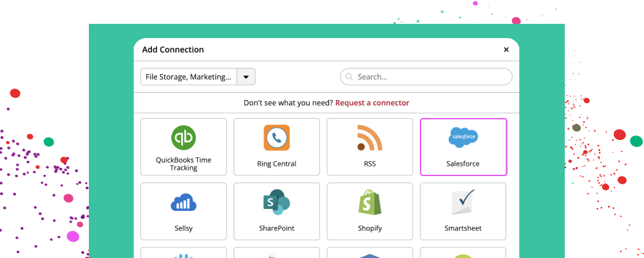Image resolution: width=644 pixels, height=258 pixels.
Task: Choose the Sellsy blue cloud icon
Action: (x=184, y=203)
